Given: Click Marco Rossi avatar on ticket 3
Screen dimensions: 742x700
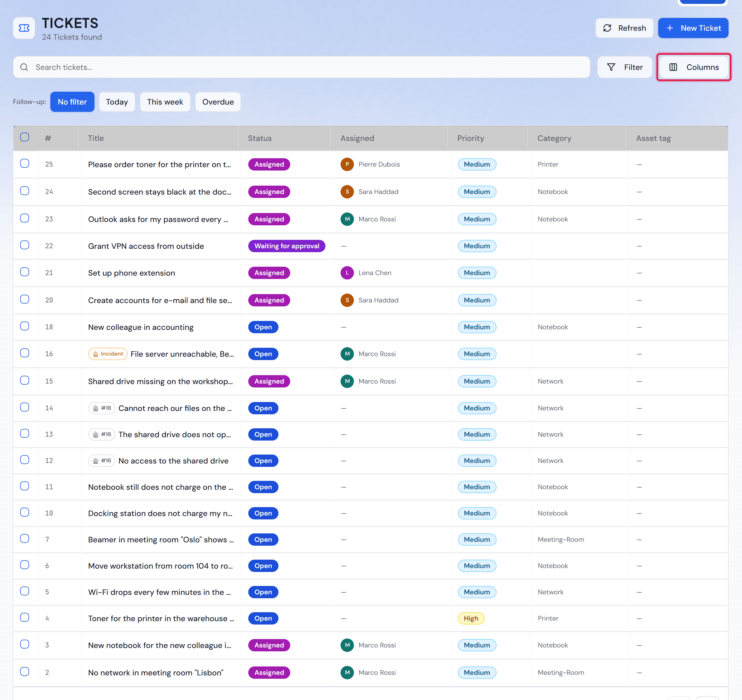Looking at the screenshot, I should pos(347,645).
